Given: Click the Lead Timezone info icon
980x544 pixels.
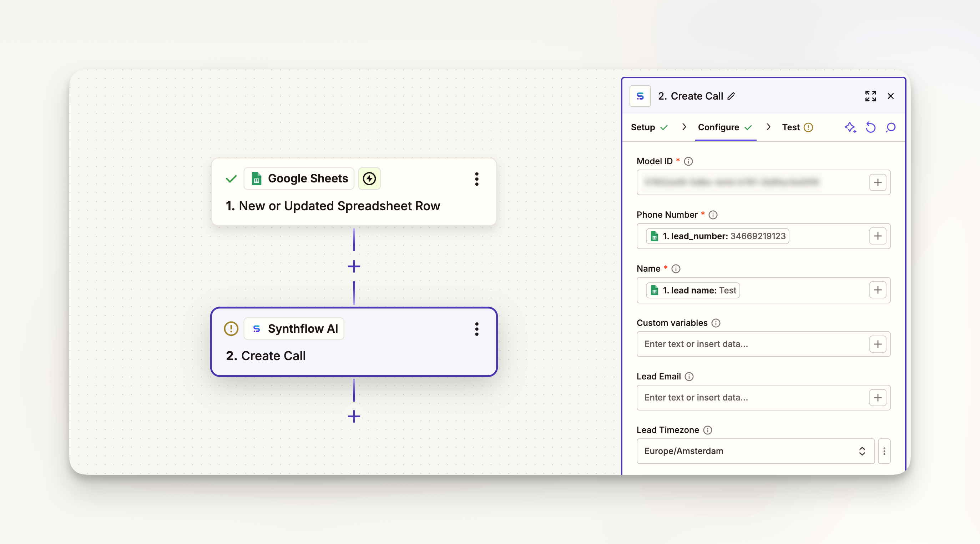Looking at the screenshot, I should coord(708,430).
